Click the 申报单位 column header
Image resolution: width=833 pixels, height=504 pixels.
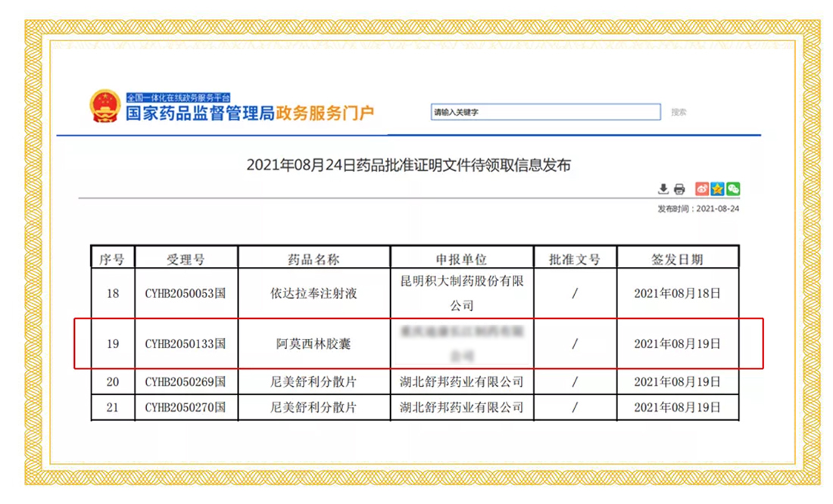[x=462, y=259]
